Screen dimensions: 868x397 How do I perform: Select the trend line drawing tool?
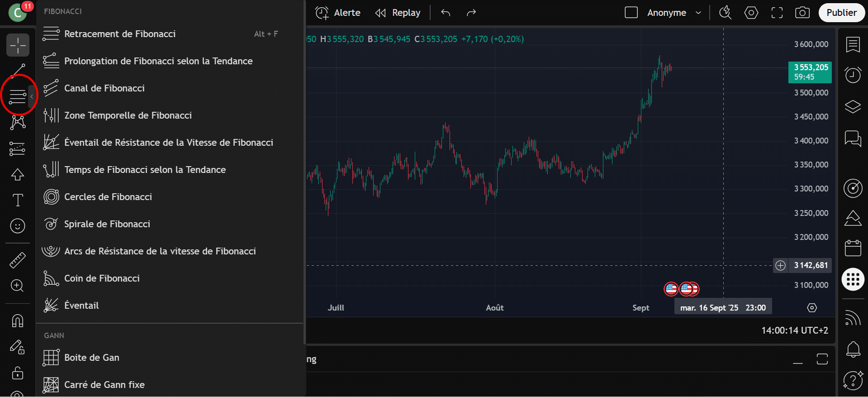[18, 70]
